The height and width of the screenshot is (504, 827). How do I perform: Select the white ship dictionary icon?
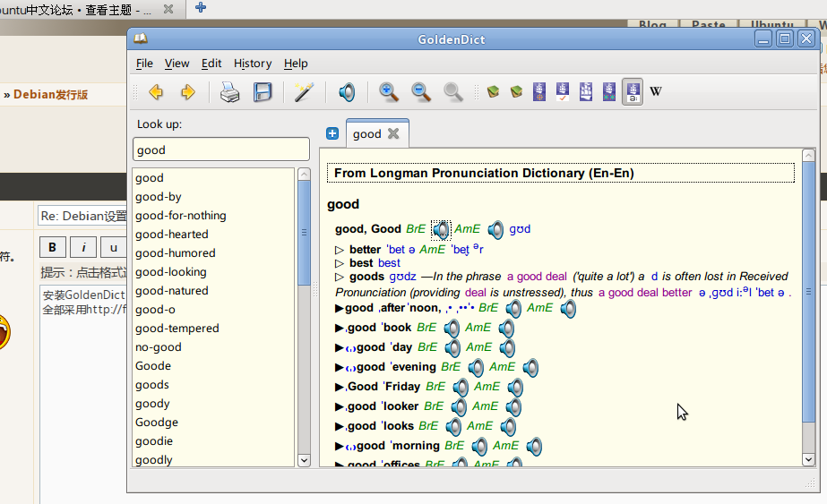click(586, 91)
